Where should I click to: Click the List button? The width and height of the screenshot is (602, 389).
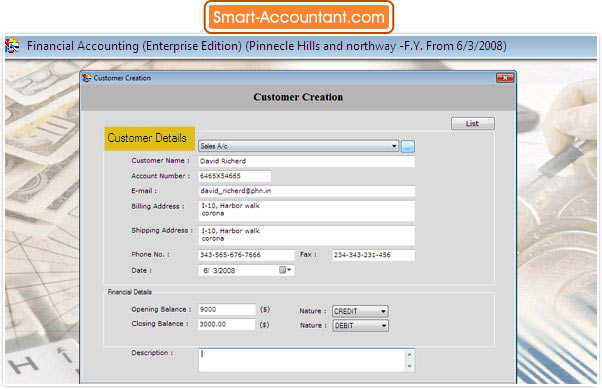[473, 124]
